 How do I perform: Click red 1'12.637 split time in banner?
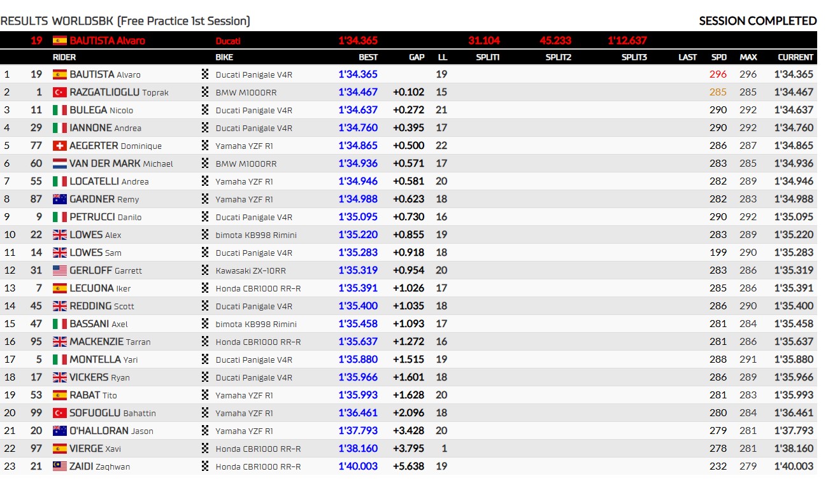[x=627, y=40]
